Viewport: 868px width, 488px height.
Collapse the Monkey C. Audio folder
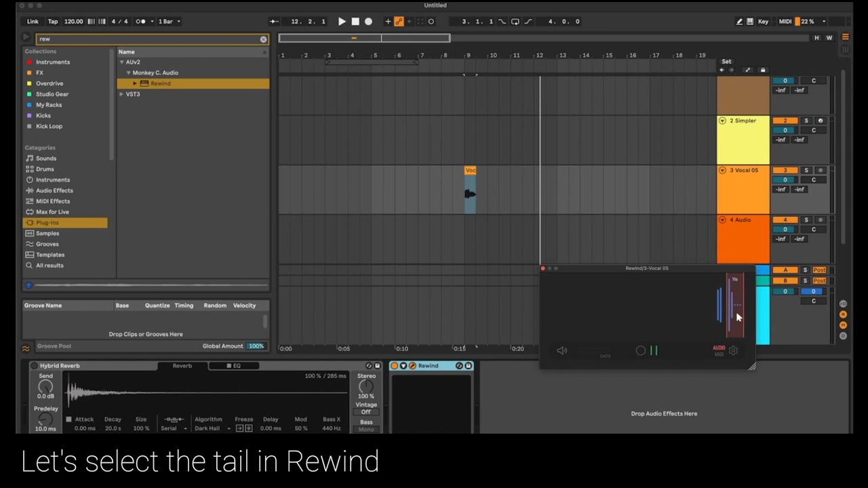coord(128,73)
